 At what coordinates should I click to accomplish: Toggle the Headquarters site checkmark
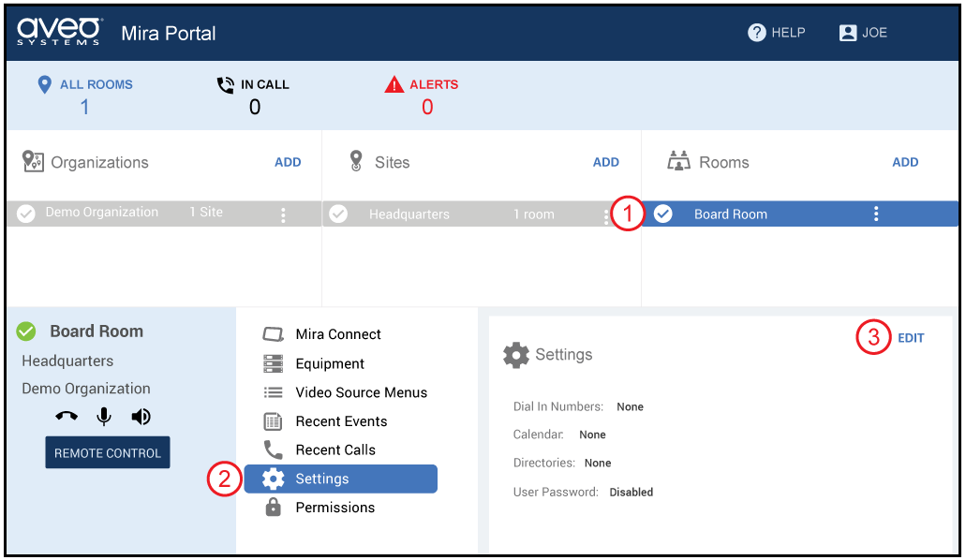pos(338,214)
